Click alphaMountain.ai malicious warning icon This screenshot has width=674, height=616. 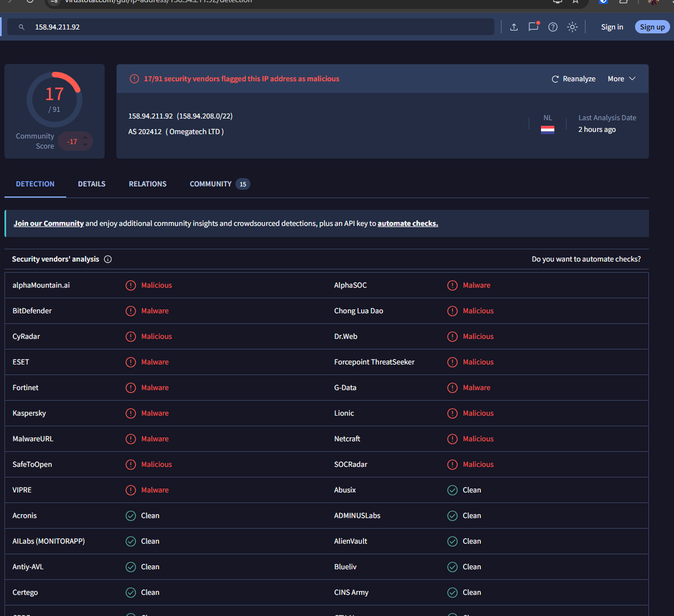[x=131, y=285]
